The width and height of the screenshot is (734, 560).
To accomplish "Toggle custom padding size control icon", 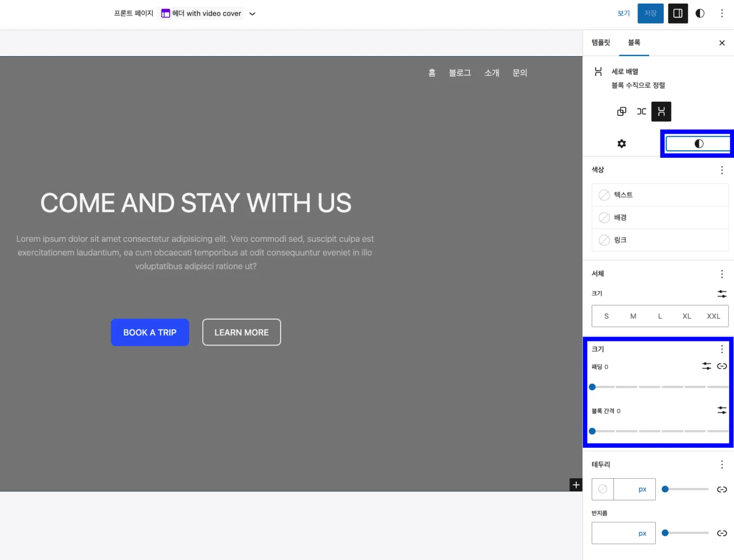I will point(707,366).
